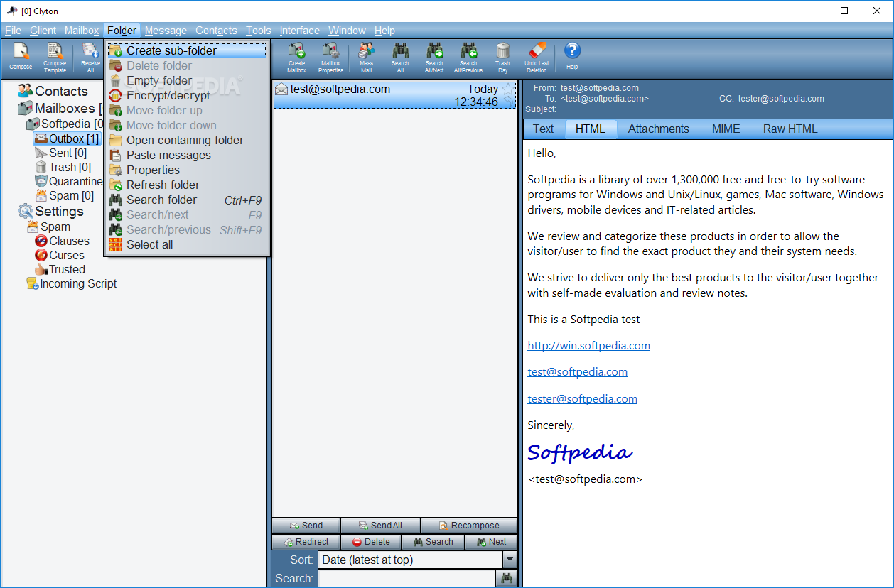The height and width of the screenshot is (588, 894).
Task: Select Spam under Settings
Action: 48,227
